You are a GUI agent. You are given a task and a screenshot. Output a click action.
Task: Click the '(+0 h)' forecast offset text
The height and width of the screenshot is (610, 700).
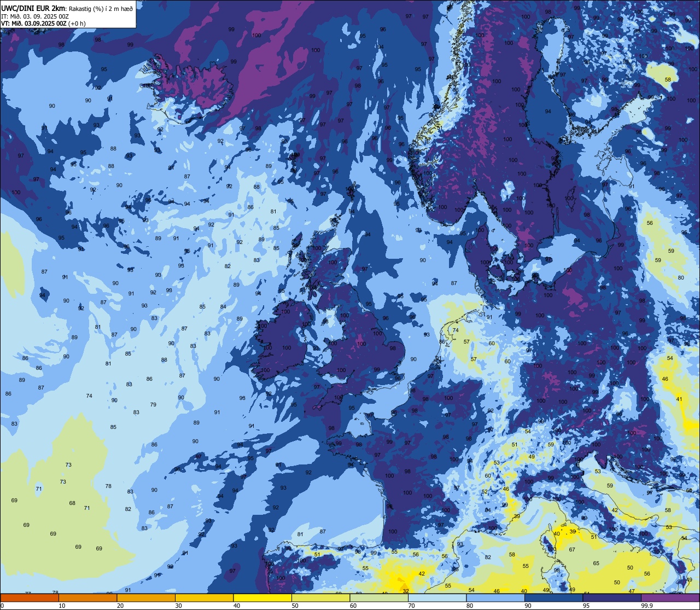coord(77,24)
